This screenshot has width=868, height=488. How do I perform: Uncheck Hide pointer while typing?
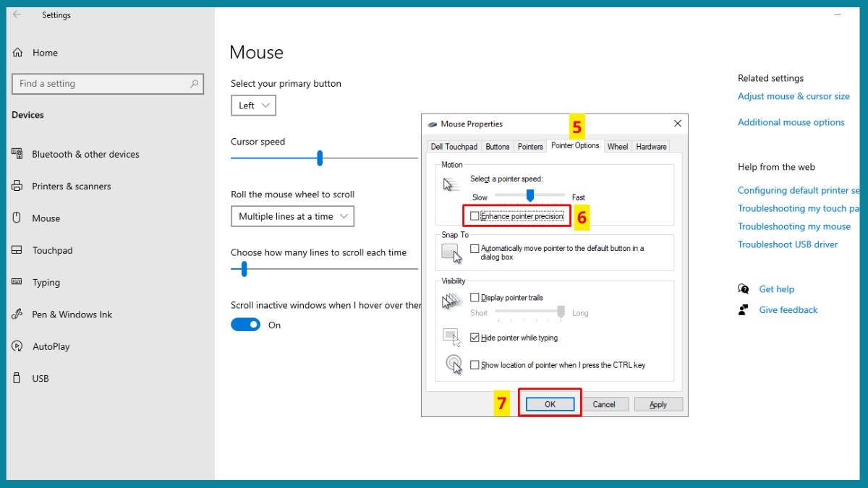tap(475, 337)
